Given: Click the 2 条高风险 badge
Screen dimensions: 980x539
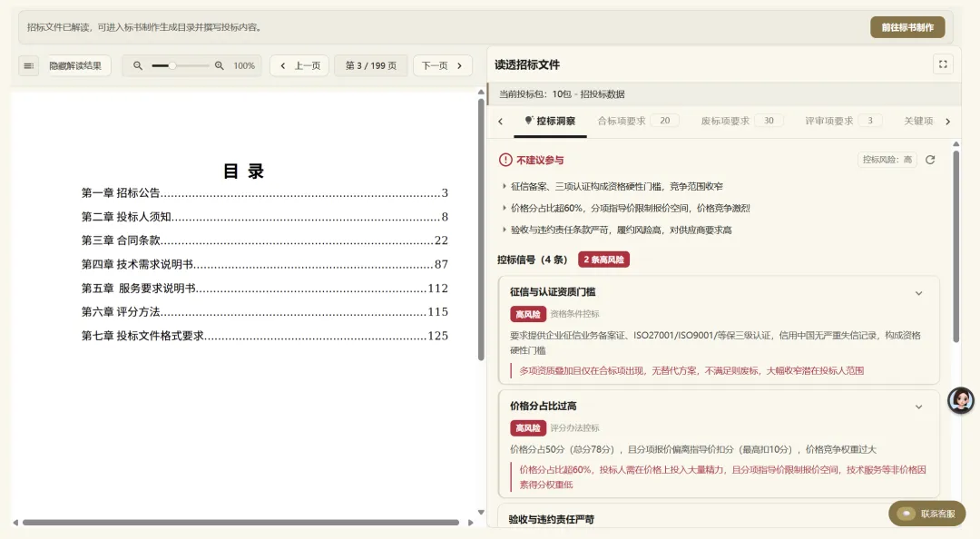Looking at the screenshot, I should (603, 260).
